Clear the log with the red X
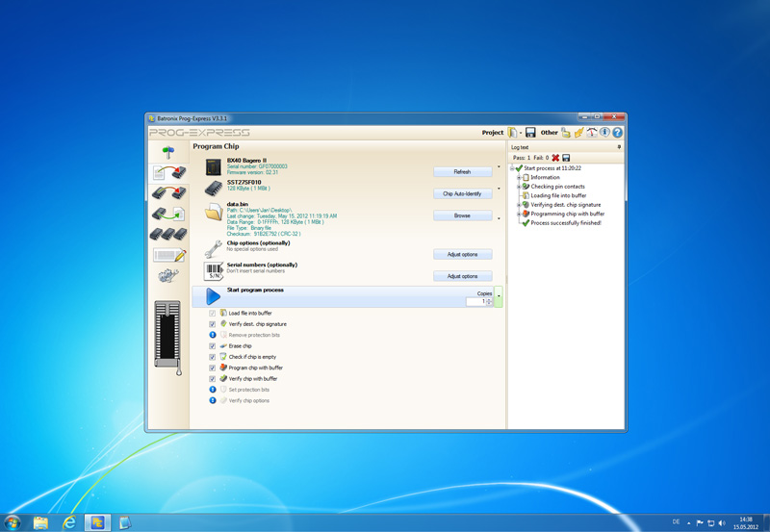770x532 pixels. pyautogui.click(x=555, y=158)
